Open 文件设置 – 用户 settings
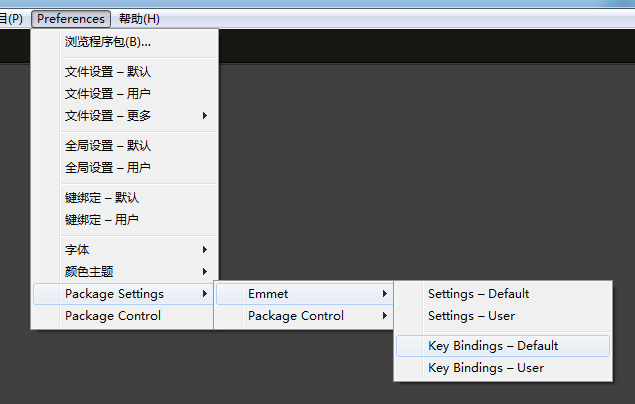The width and height of the screenshot is (635, 404). [x=108, y=94]
